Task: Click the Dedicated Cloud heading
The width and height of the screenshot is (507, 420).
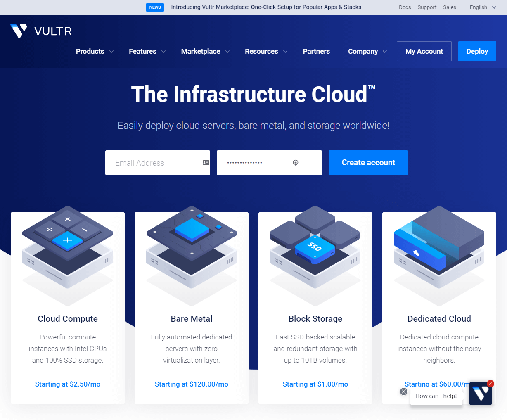Action: 439,319
